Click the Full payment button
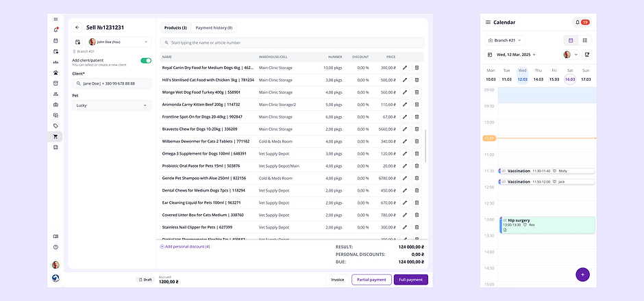This screenshot has height=301, width=644. pos(410,280)
